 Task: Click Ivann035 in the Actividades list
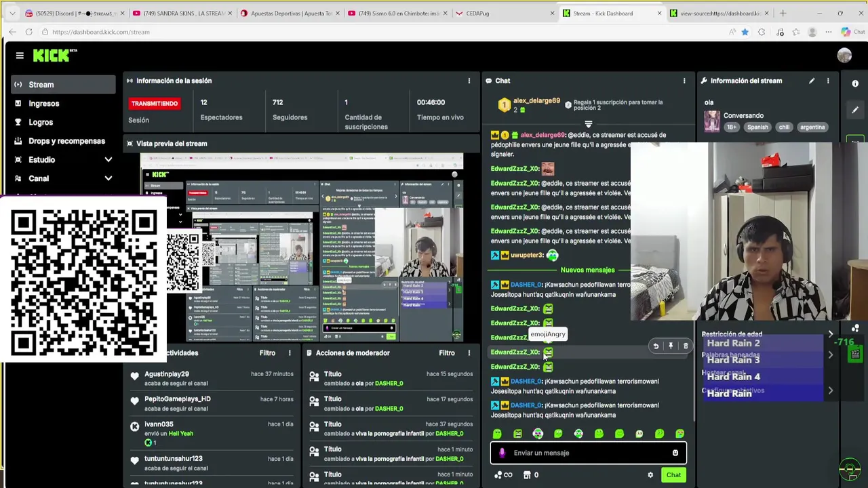point(159,424)
